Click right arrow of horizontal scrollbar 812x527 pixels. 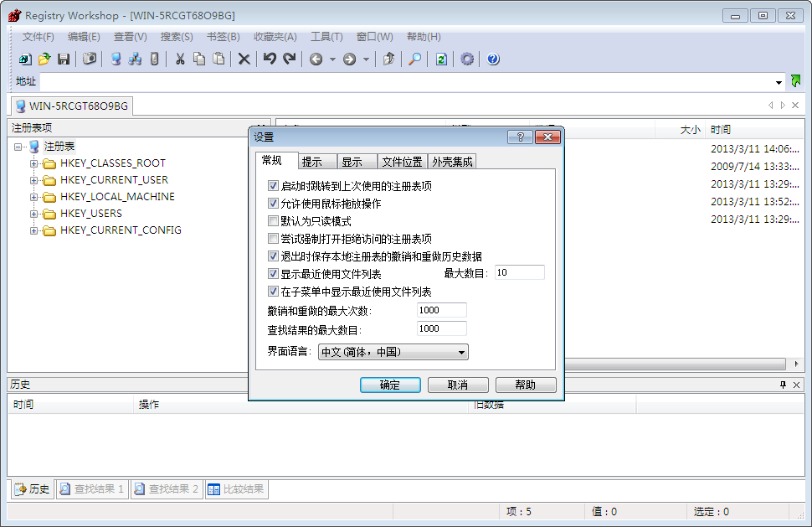(x=796, y=364)
